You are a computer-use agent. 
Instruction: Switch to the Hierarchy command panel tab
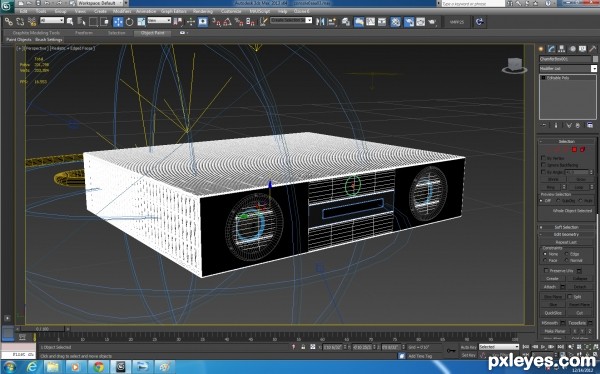[562, 49]
